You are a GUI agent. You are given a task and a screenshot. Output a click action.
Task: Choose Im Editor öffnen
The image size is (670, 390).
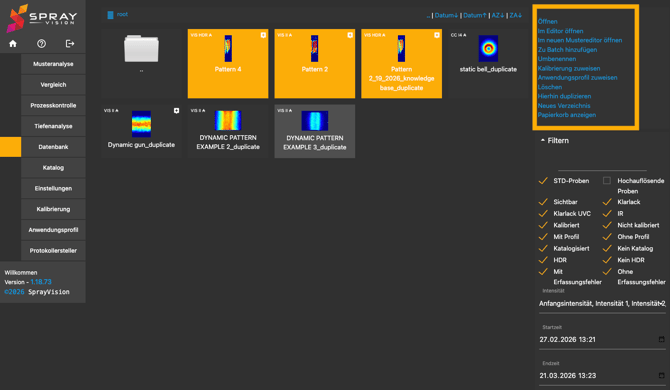[560, 31]
